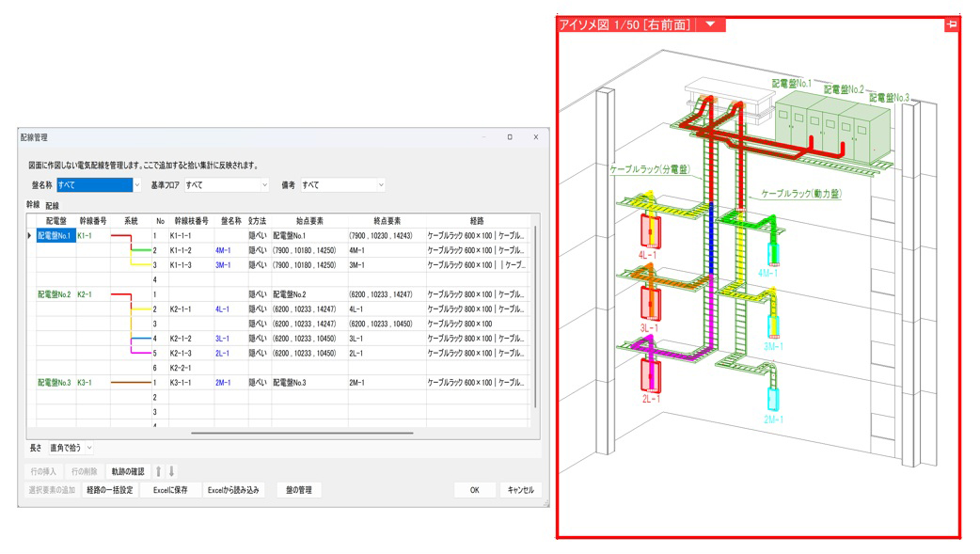Open the アイソメ図 view dropdown arrow
The width and height of the screenshot is (980, 554).
[711, 24]
